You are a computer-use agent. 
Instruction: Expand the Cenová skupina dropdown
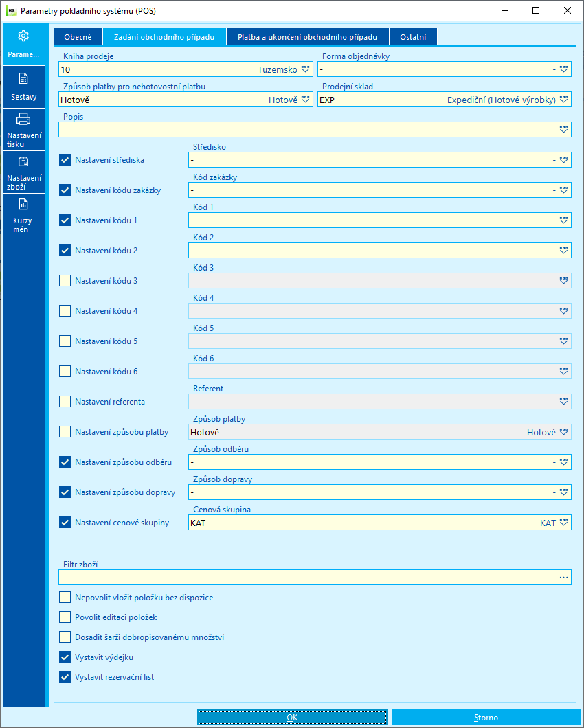tap(563, 523)
